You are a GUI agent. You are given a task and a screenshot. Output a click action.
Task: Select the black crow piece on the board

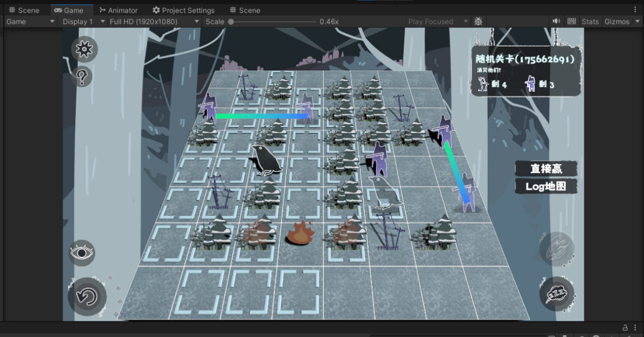point(264,160)
